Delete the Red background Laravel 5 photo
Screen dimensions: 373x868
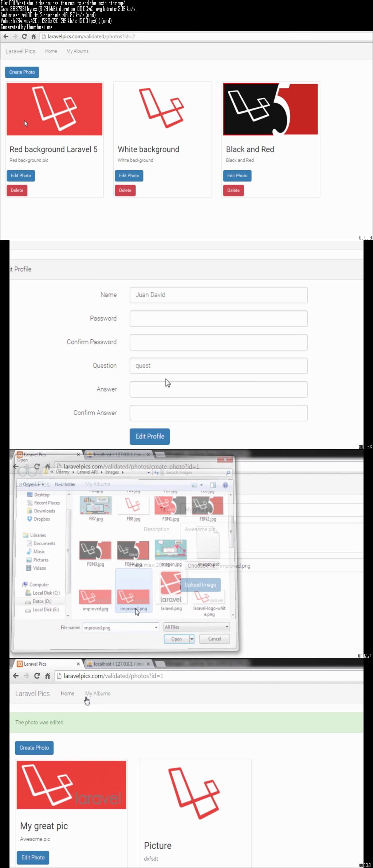point(17,190)
